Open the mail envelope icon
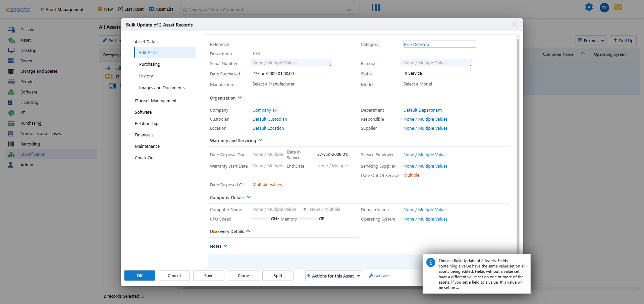 [618, 7]
